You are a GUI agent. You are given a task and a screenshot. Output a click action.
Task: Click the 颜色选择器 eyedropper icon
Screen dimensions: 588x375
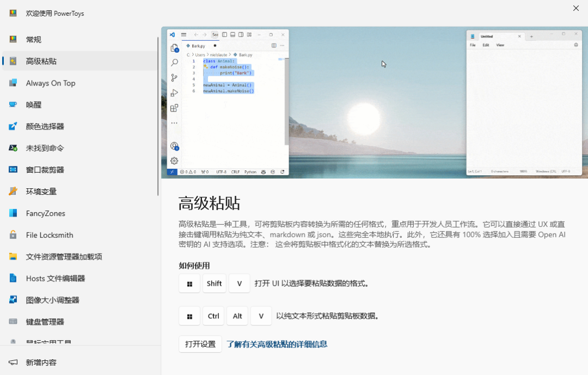(x=13, y=126)
